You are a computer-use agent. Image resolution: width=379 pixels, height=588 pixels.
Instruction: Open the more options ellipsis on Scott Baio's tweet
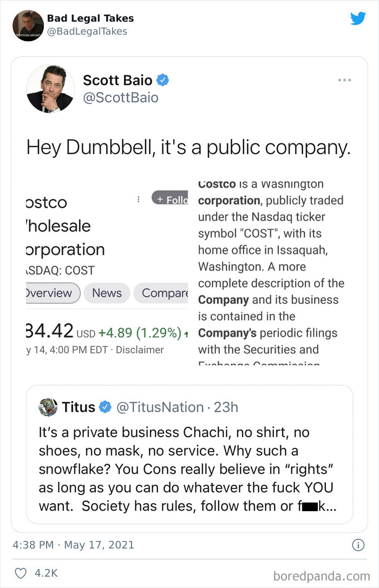345,79
